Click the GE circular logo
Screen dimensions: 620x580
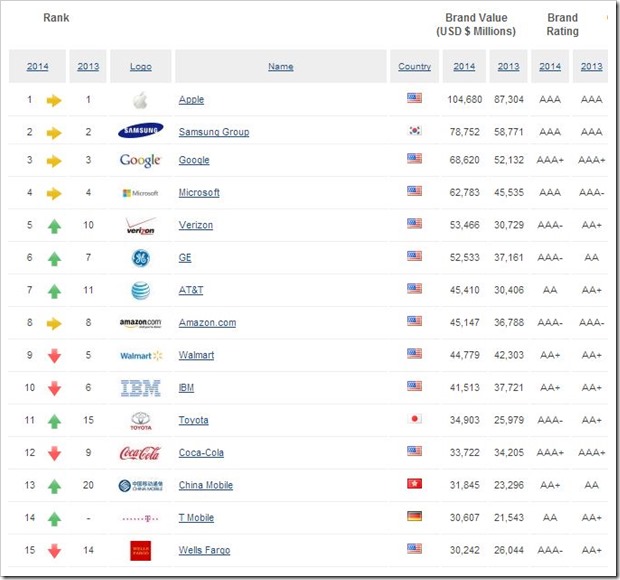(x=140, y=258)
